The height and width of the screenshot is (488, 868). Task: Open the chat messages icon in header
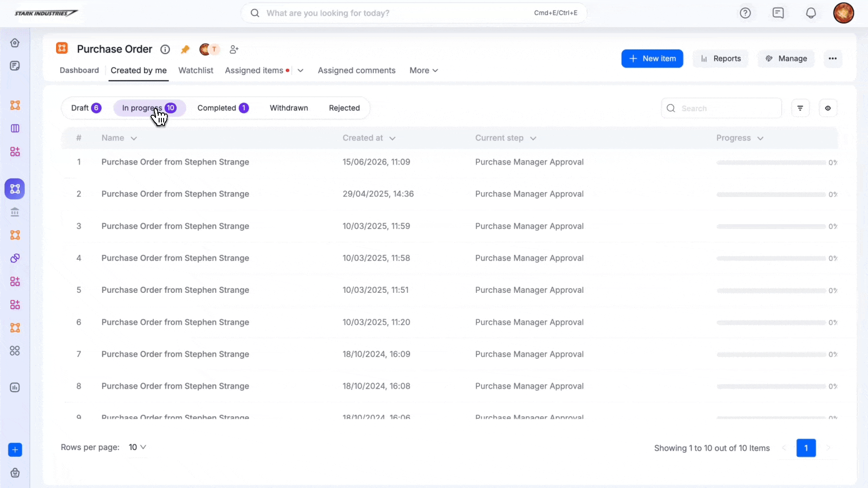tap(778, 13)
